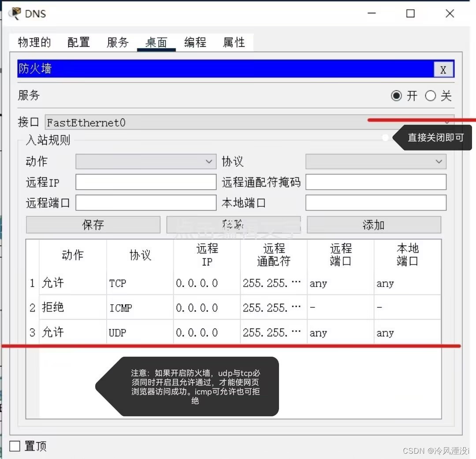Close the 防火墙 panel with its X button
This screenshot has width=476, height=459.
pyautogui.click(x=443, y=69)
